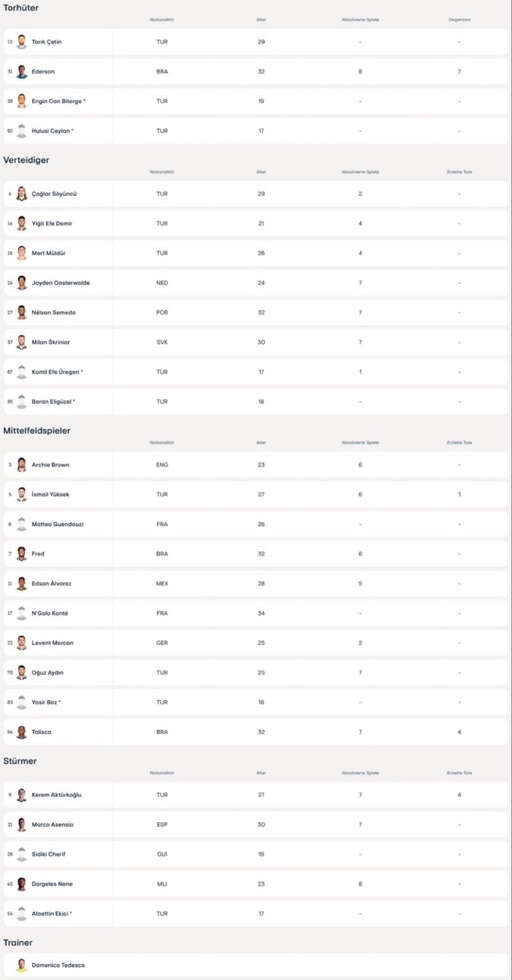Click the İsmail Yüksek name link
Image resolution: width=512 pixels, height=980 pixels.
(x=51, y=495)
